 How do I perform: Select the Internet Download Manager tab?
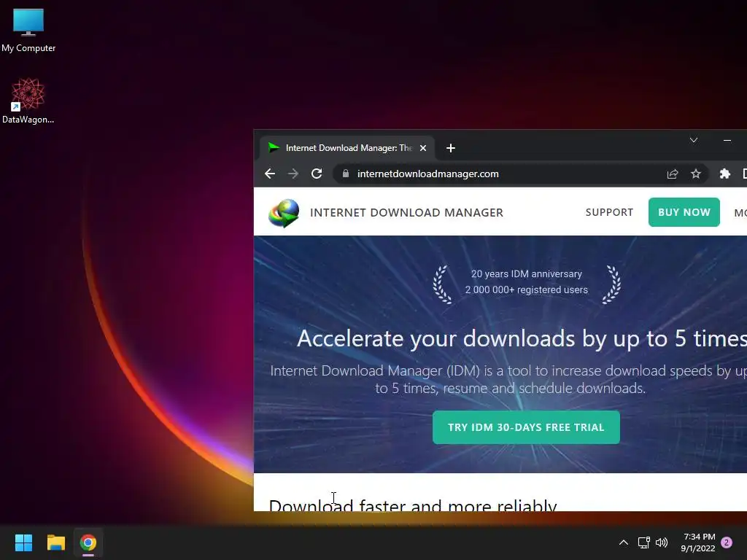347,148
